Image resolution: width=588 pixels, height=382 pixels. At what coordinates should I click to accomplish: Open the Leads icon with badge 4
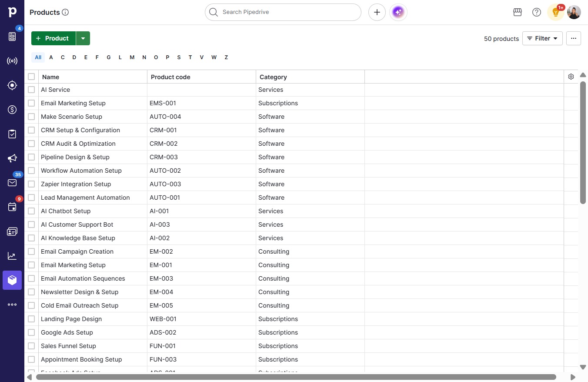click(12, 37)
